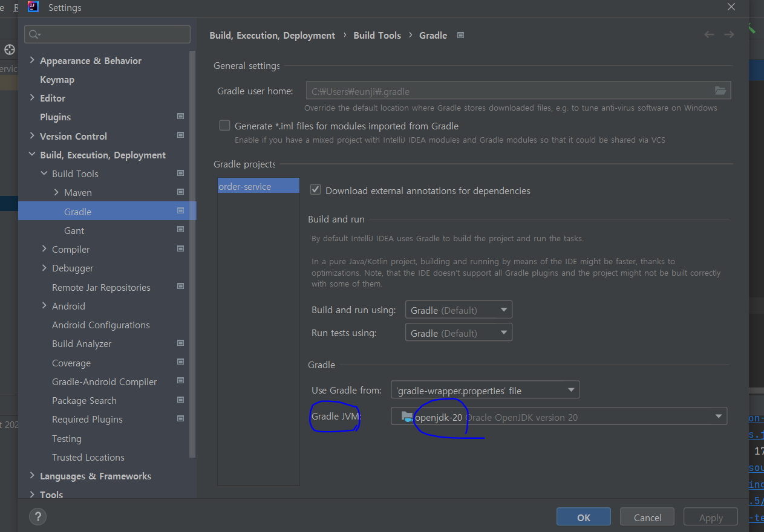This screenshot has height=532, width=764.
Task: Select order-service in Gradle projects list
Action: pyautogui.click(x=258, y=186)
